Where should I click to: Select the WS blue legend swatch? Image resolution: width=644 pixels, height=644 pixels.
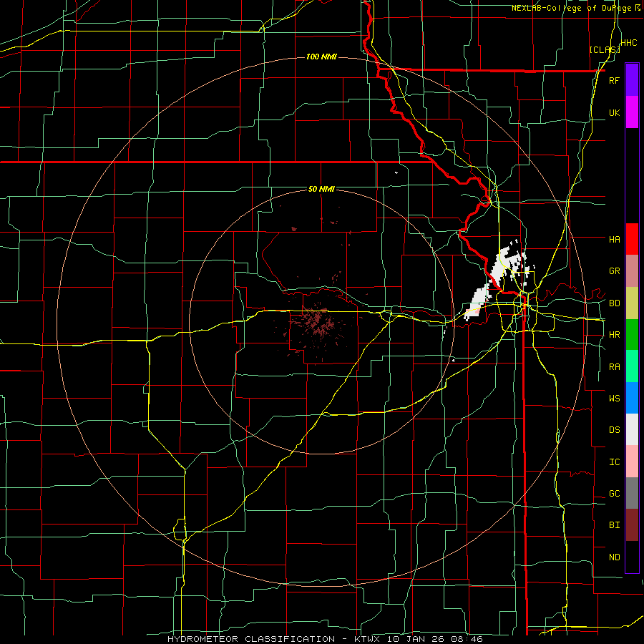(632, 398)
